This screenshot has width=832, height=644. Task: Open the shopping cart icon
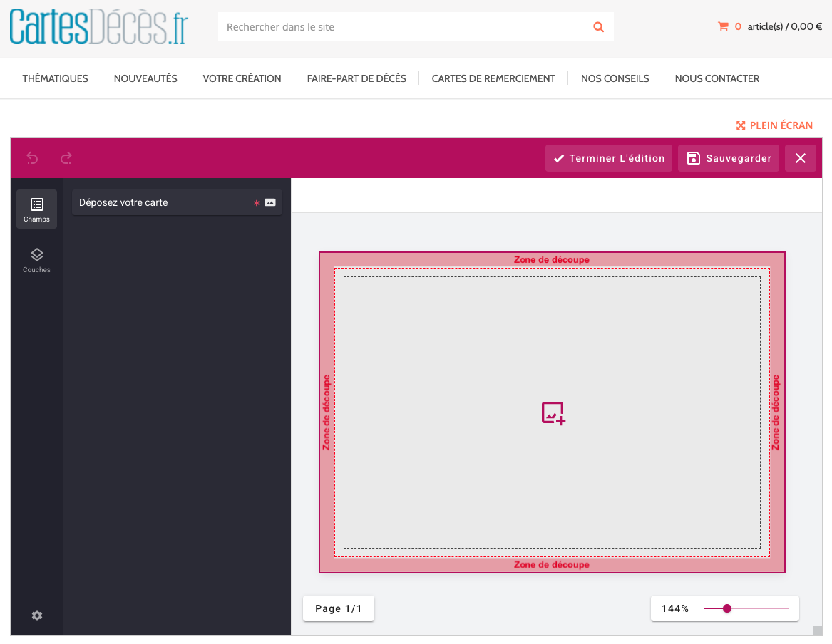(723, 26)
